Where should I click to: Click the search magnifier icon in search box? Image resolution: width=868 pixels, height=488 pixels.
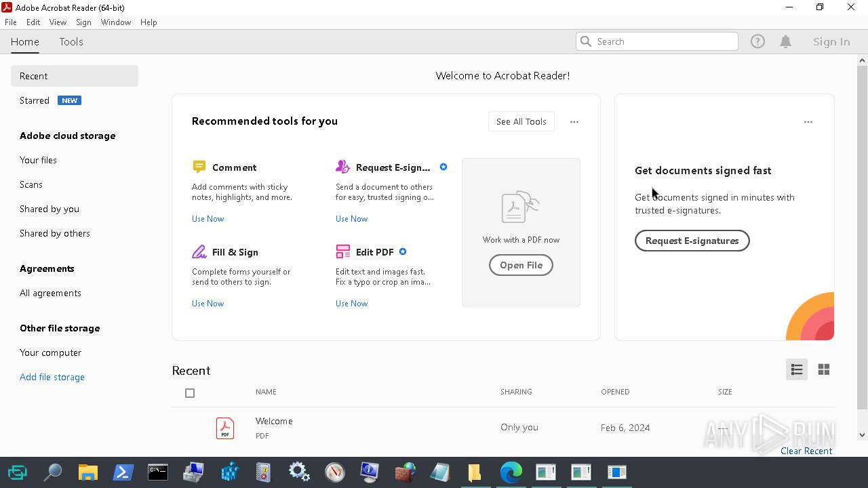click(586, 41)
